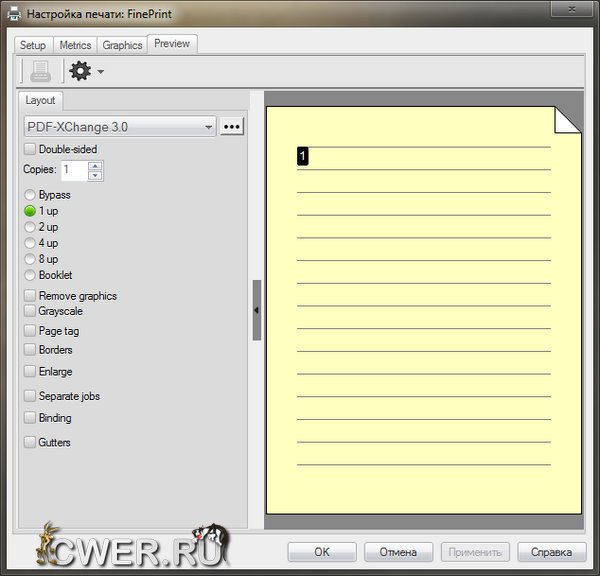Check the Borders option
This screenshot has height=576, width=600.
(30, 350)
